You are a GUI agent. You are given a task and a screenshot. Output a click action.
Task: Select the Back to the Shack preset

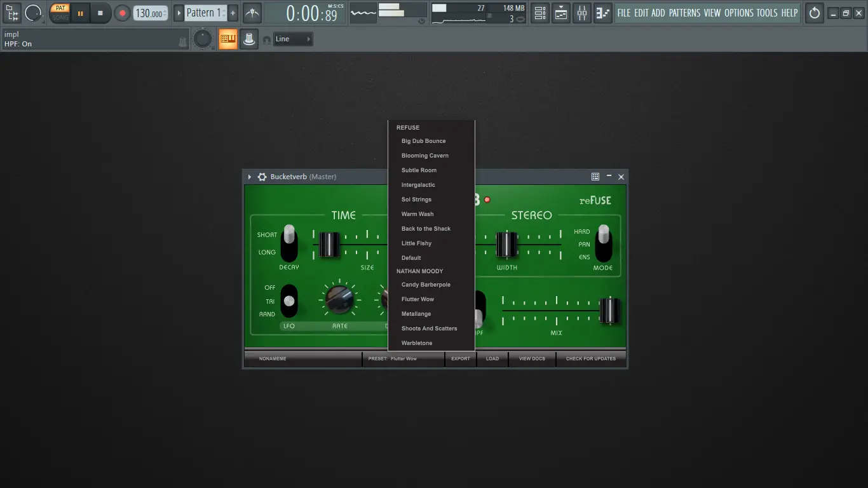point(431,229)
